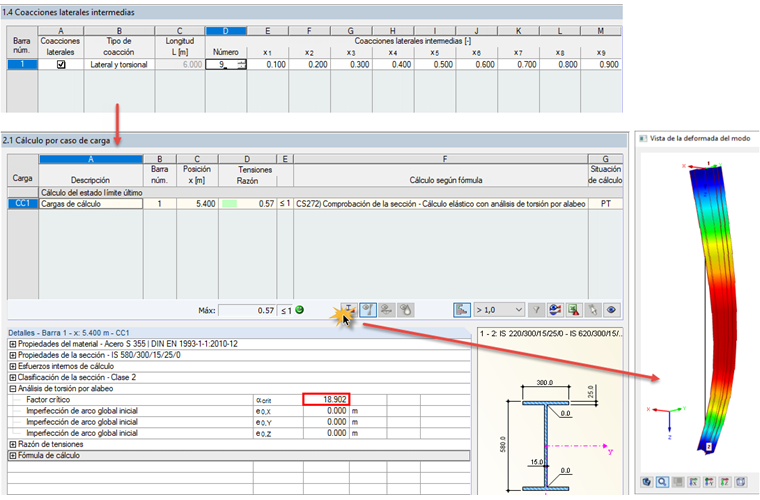The height and width of the screenshot is (500, 760).
Task: Select row header 1 in table 1.4
Action: (22, 64)
